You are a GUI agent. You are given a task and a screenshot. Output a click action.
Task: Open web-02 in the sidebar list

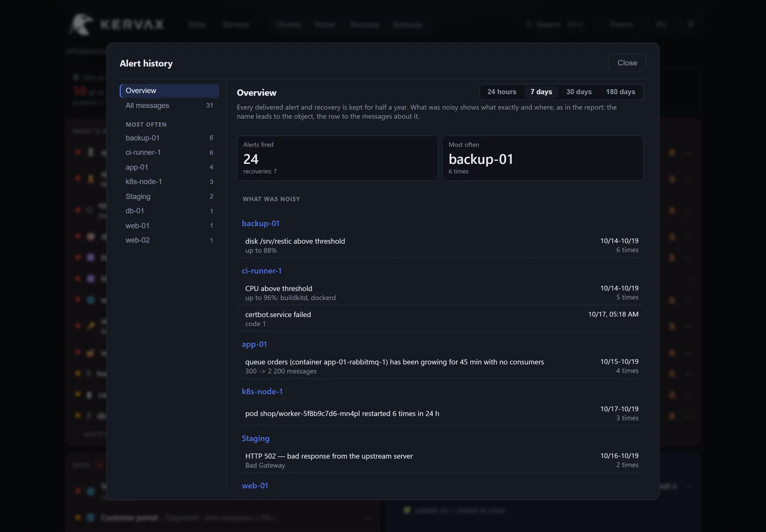pos(169,240)
